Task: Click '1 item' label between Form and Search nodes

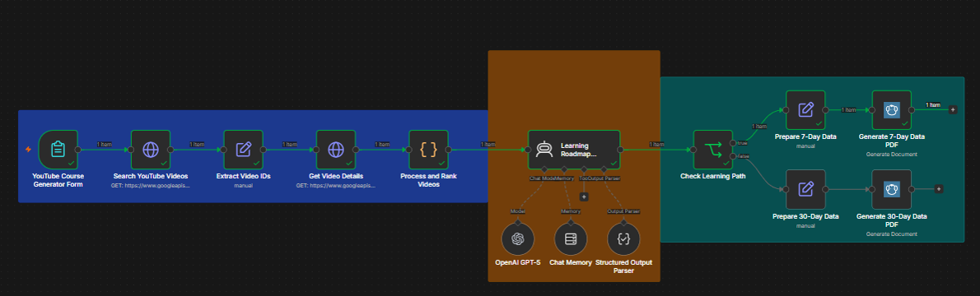Action: click(105, 144)
